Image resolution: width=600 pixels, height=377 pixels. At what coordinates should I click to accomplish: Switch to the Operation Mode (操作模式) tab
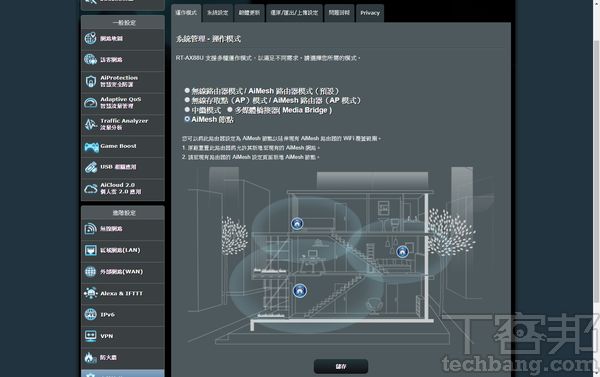[x=186, y=13]
